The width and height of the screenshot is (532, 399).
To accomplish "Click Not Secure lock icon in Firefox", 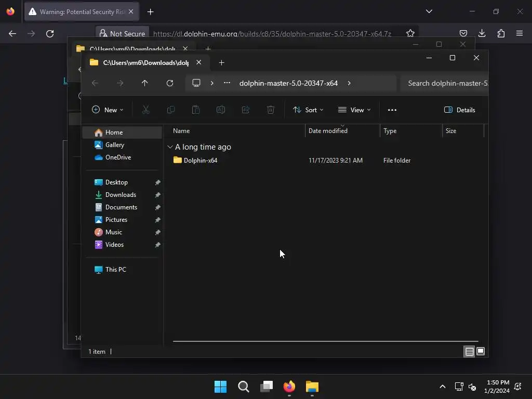I will (103, 33).
